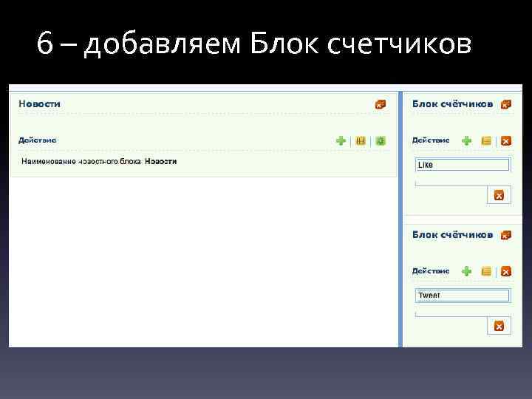Click the Новости block title
532x399 pixels.
pos(39,104)
